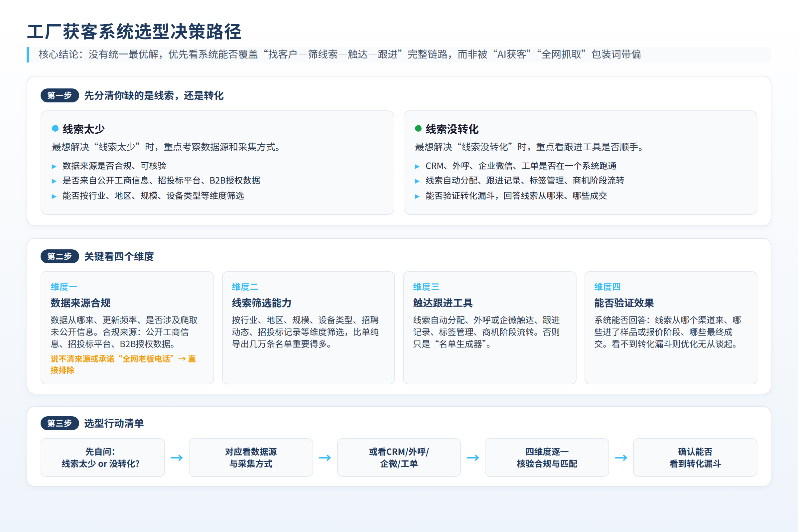Click the triangle bullet before 能否按行业、地区、规模
Image resolution: width=798 pixels, height=532 pixels.
click(54, 196)
